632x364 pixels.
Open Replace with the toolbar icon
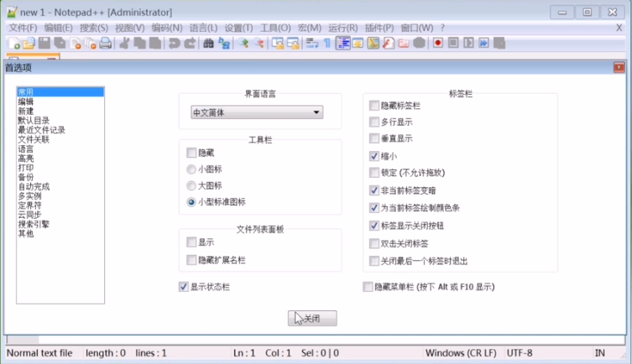pyautogui.click(x=224, y=43)
